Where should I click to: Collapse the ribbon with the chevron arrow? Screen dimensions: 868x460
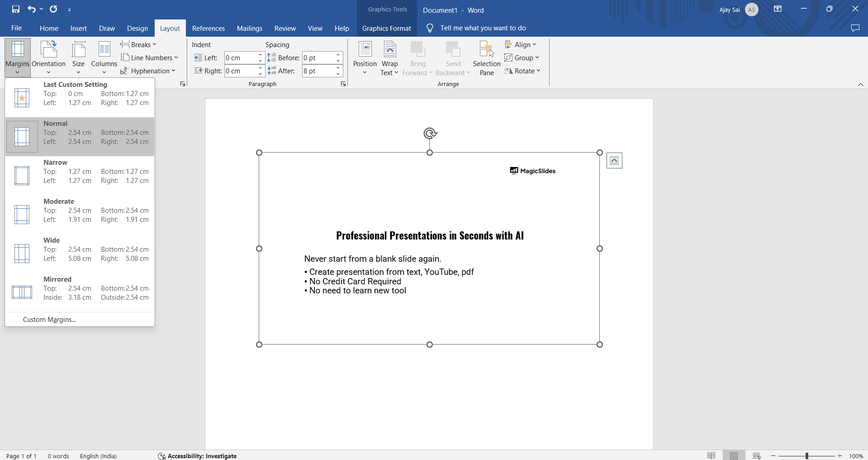click(x=860, y=85)
